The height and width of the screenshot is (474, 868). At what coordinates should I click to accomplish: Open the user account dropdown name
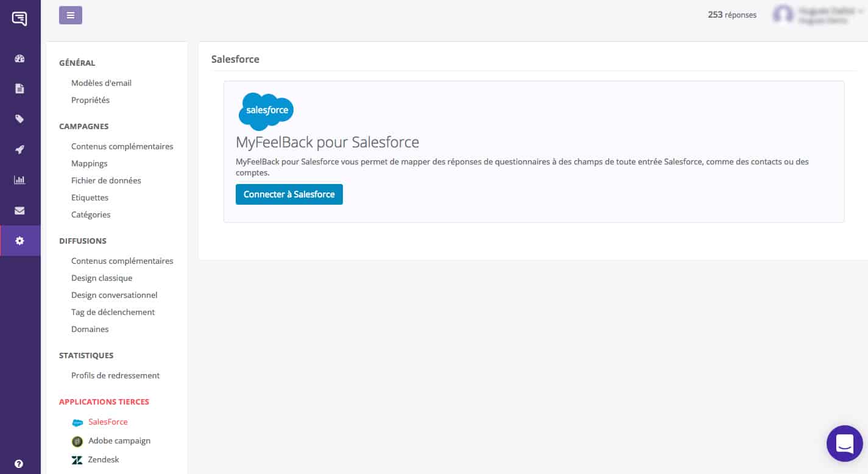[x=831, y=15]
